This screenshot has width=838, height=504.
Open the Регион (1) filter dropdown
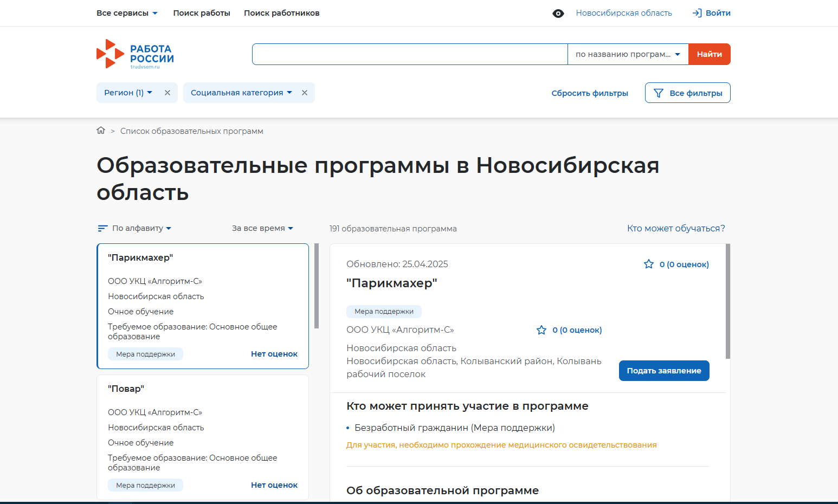tap(128, 93)
